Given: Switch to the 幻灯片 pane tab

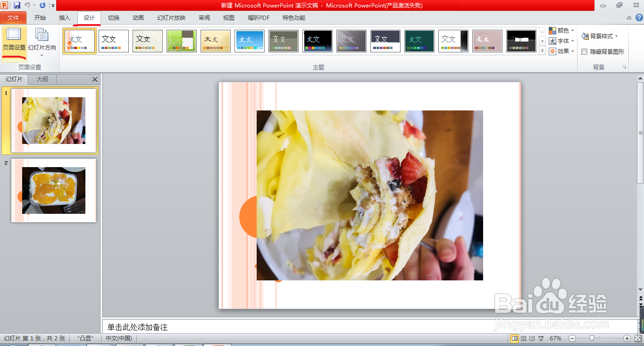Looking at the screenshot, I should tap(14, 79).
